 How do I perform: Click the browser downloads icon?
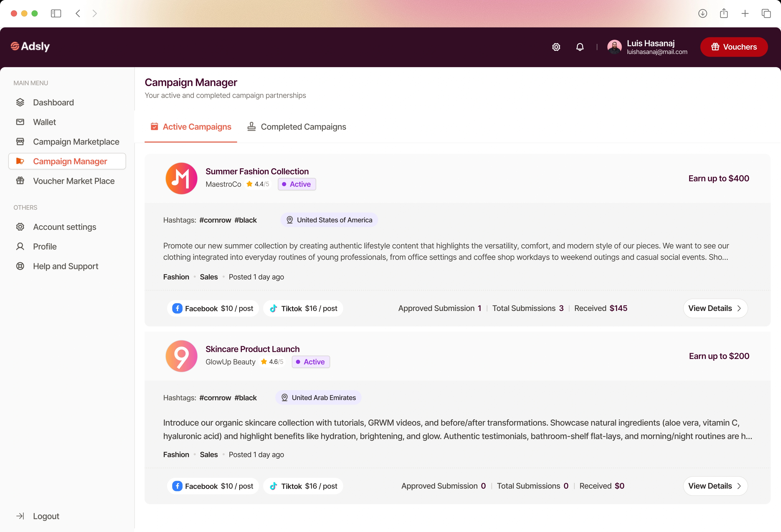pyautogui.click(x=702, y=13)
